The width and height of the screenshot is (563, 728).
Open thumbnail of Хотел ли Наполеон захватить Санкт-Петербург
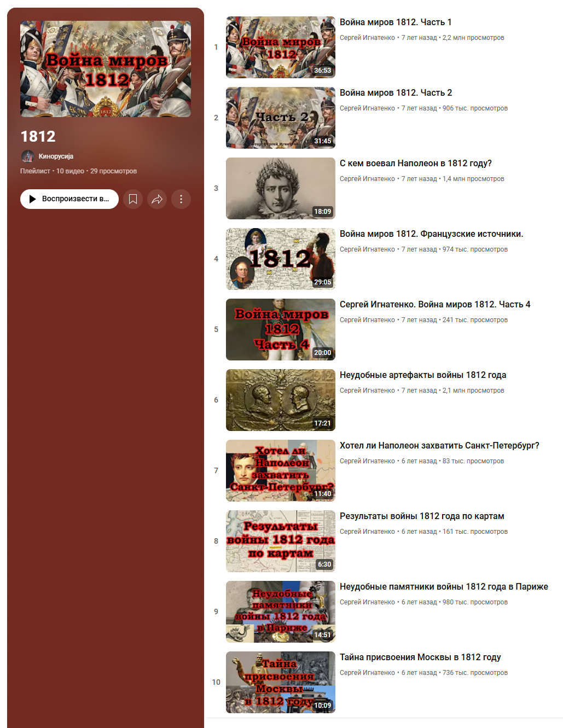281,470
